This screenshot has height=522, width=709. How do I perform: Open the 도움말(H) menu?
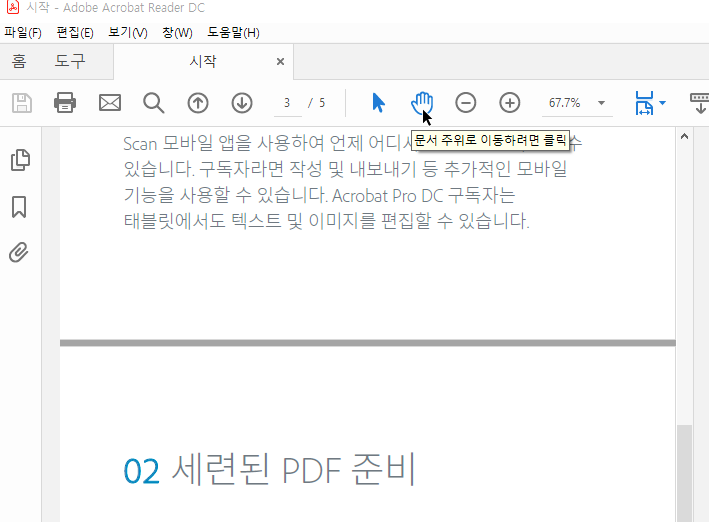tap(233, 33)
